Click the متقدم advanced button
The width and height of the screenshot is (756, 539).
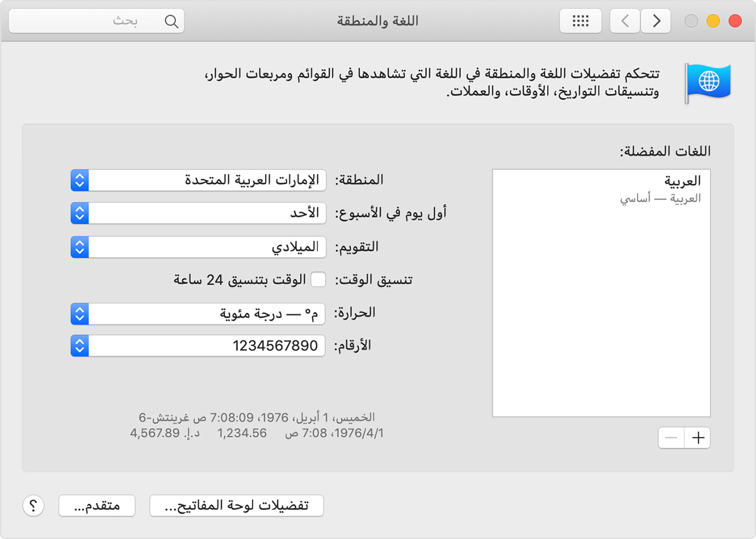pos(96,506)
